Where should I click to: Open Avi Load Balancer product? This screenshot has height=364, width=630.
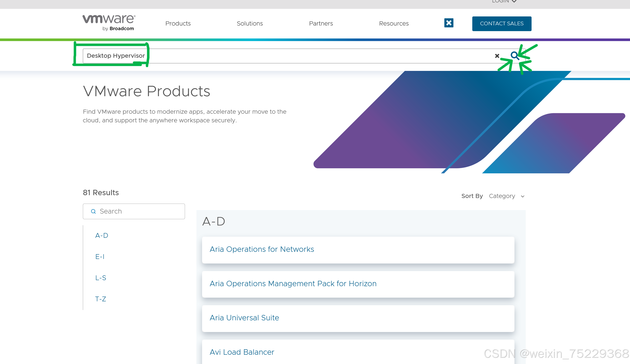point(242,352)
